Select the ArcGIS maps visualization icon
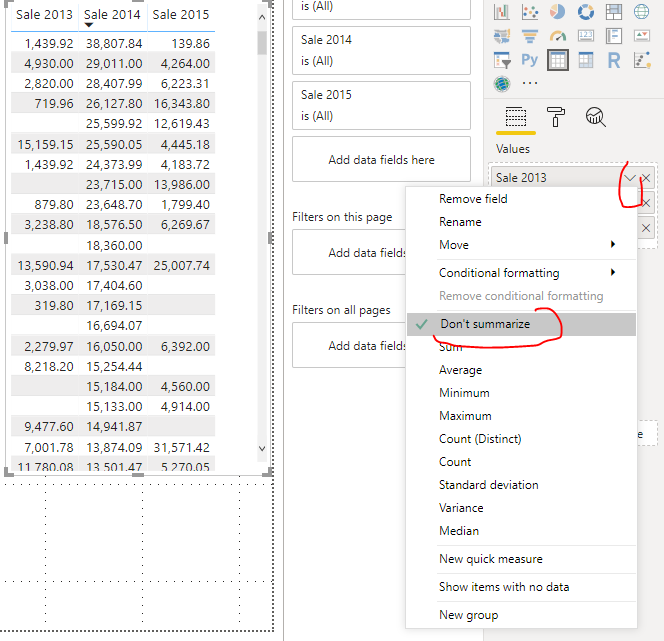Image resolution: width=664 pixels, height=641 pixels. [x=502, y=83]
